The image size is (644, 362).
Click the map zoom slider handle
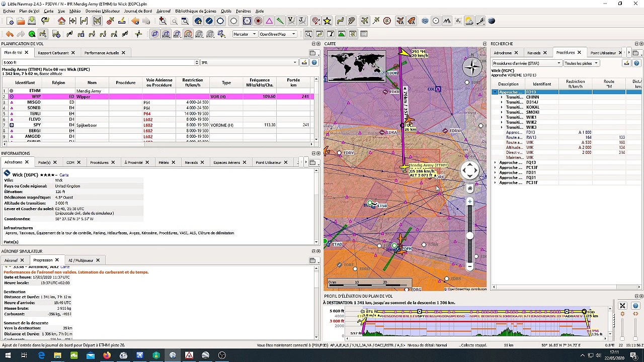tap(470, 235)
